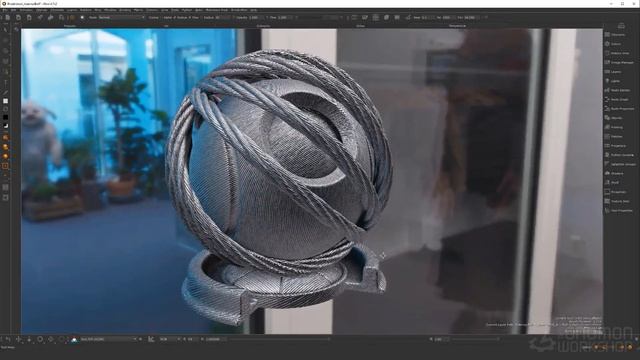Open the Objects menu
This screenshot has width=640, height=360.
tap(42, 10)
